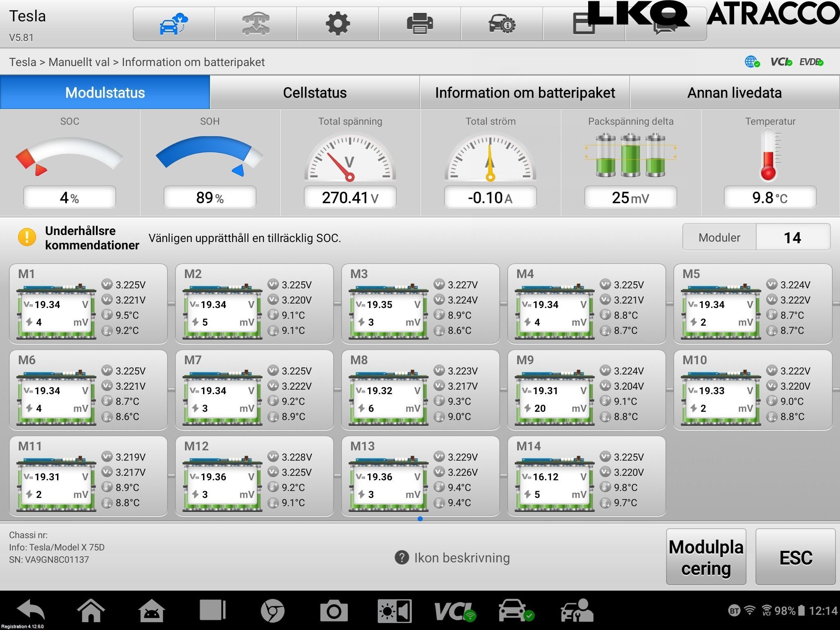This screenshot has width=840, height=630.
Task: Tap the Total ström ammeter gauge
Action: (490, 157)
